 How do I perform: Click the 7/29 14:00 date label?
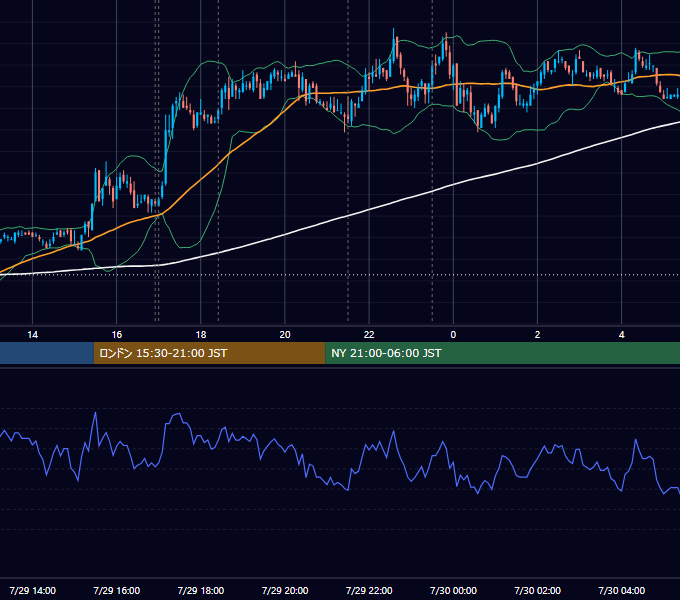[x=33, y=590]
